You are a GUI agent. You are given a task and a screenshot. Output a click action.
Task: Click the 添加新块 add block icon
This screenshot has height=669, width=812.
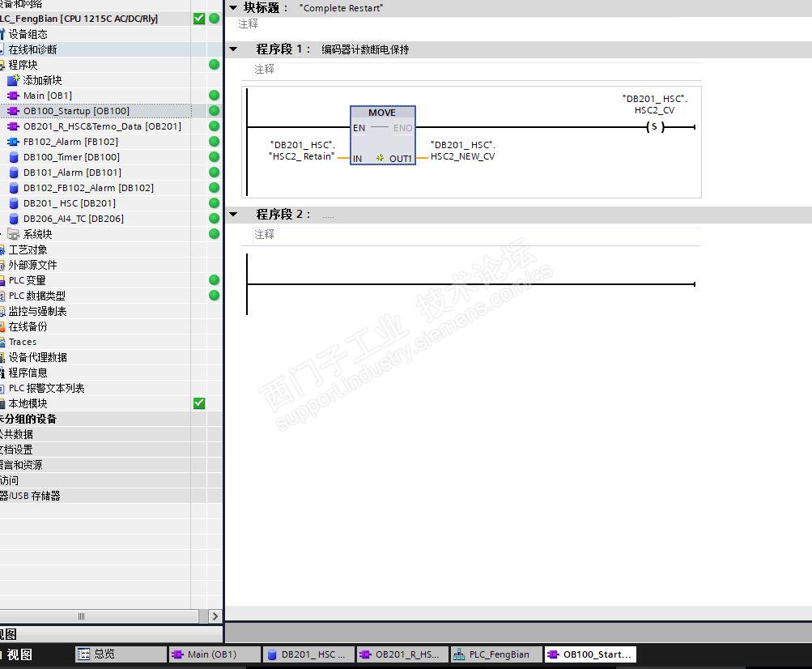click(14, 80)
